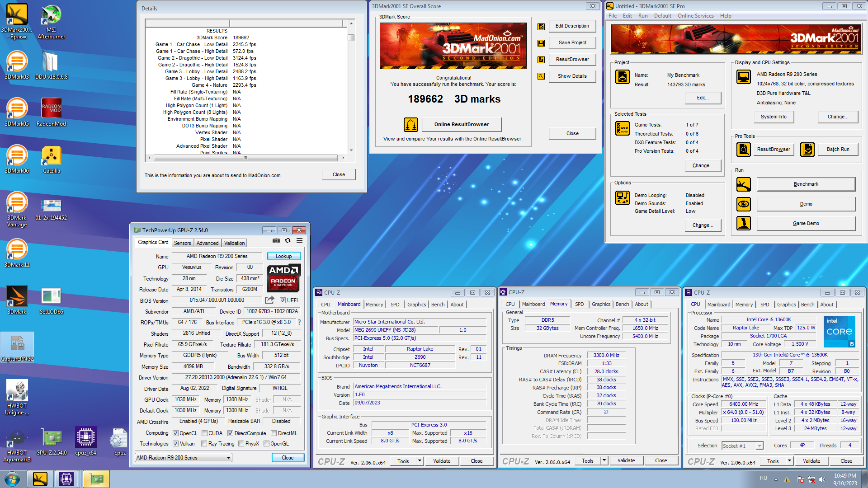
Task: Click the Details list horizontal scrollbar thumb
Action: [245, 158]
